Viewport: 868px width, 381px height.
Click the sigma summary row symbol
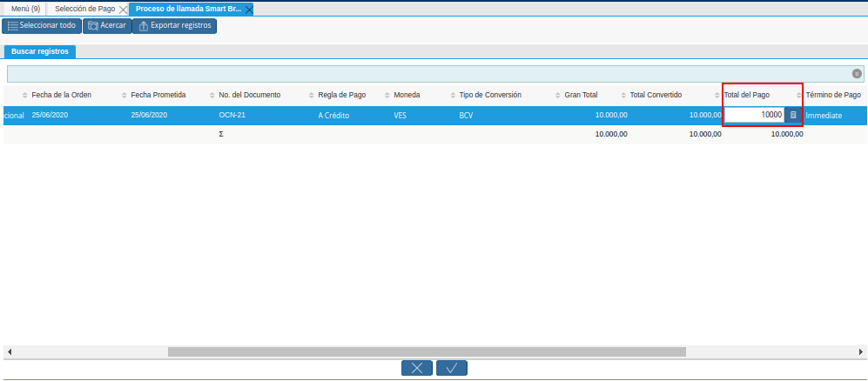click(x=221, y=134)
